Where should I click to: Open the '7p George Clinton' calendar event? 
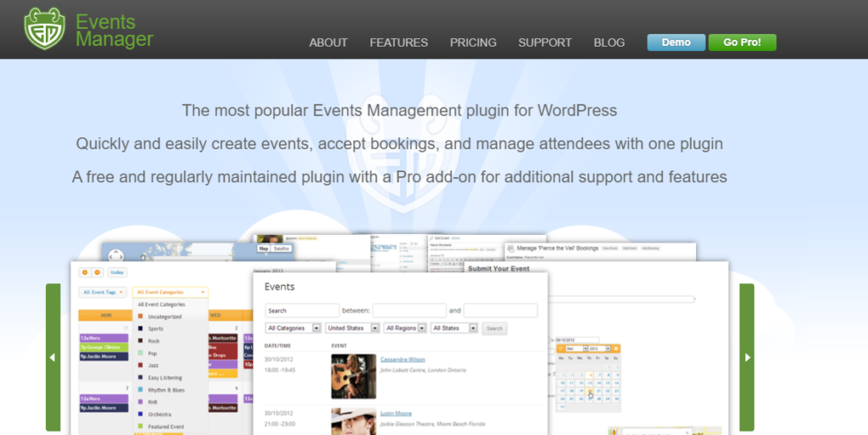pyautogui.click(x=104, y=347)
